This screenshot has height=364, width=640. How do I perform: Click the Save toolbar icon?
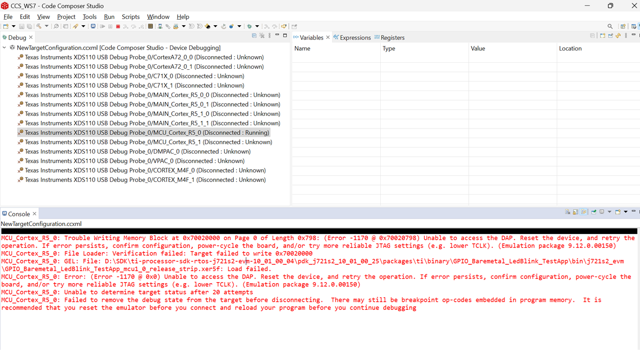21,26
